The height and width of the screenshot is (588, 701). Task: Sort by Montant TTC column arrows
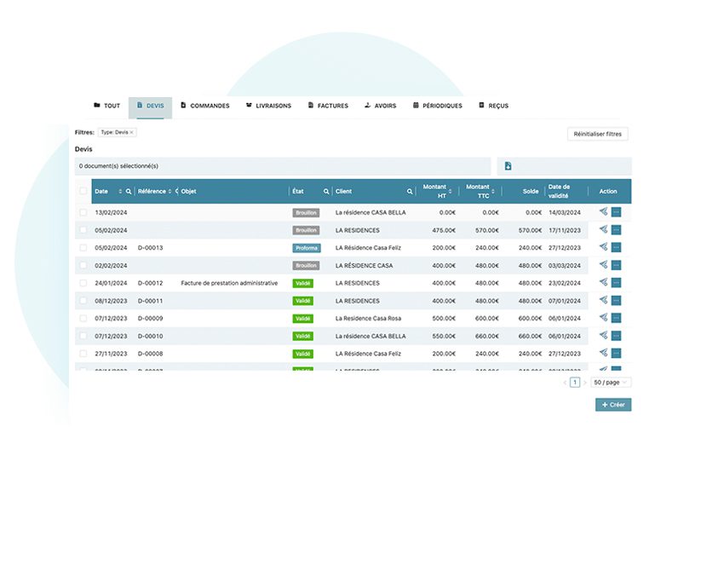[x=493, y=192]
